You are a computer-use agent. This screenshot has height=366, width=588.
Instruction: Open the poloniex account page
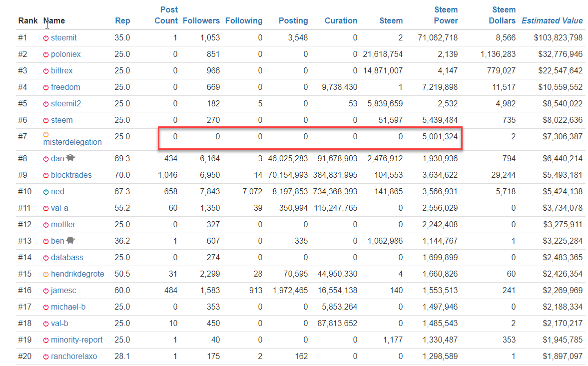click(x=65, y=54)
